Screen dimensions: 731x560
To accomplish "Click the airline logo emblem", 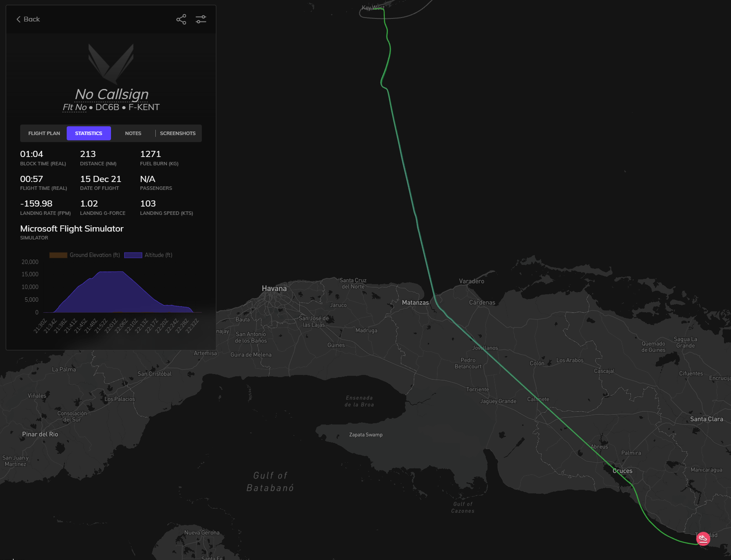I will (111, 63).
